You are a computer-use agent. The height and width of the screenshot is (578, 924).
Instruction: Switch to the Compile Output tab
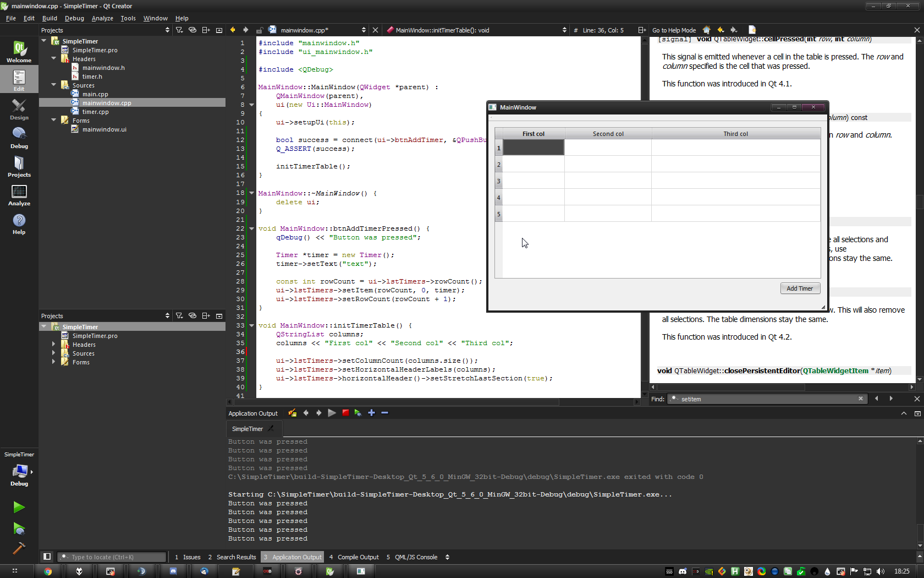[x=358, y=557]
